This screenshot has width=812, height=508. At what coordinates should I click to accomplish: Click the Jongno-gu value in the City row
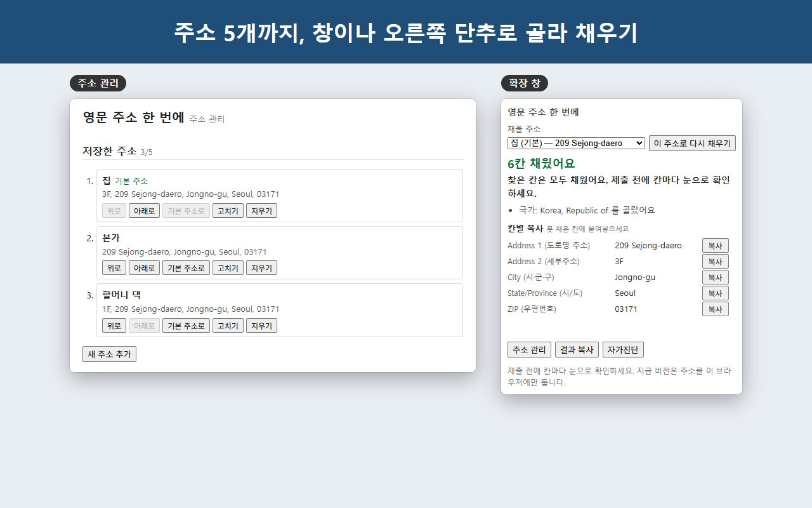click(x=635, y=277)
